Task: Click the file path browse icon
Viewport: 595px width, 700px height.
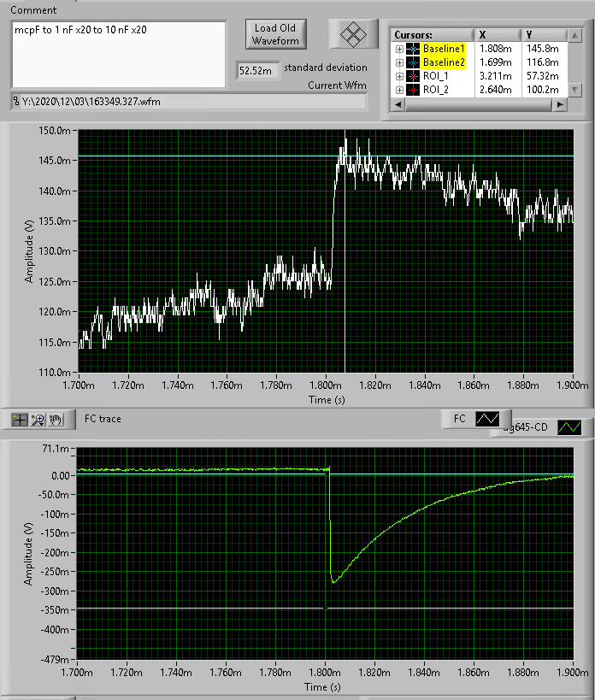Action: tap(17, 102)
